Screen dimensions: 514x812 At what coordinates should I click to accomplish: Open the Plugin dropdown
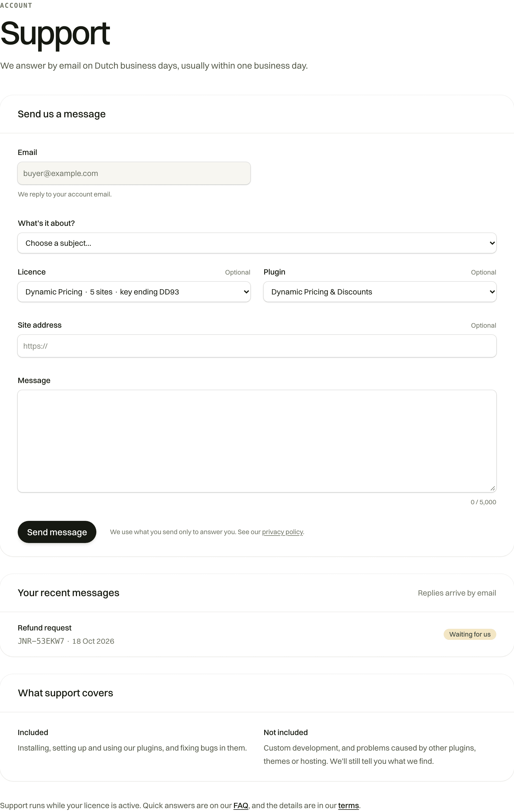(x=380, y=292)
